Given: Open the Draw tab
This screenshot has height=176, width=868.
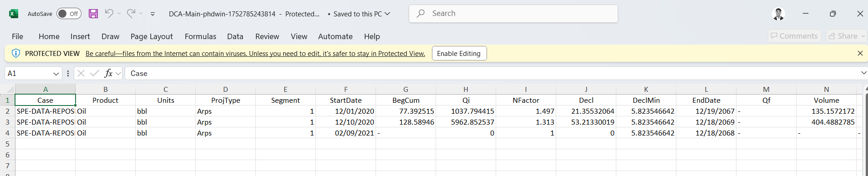Looking at the screenshot, I should point(110,36).
